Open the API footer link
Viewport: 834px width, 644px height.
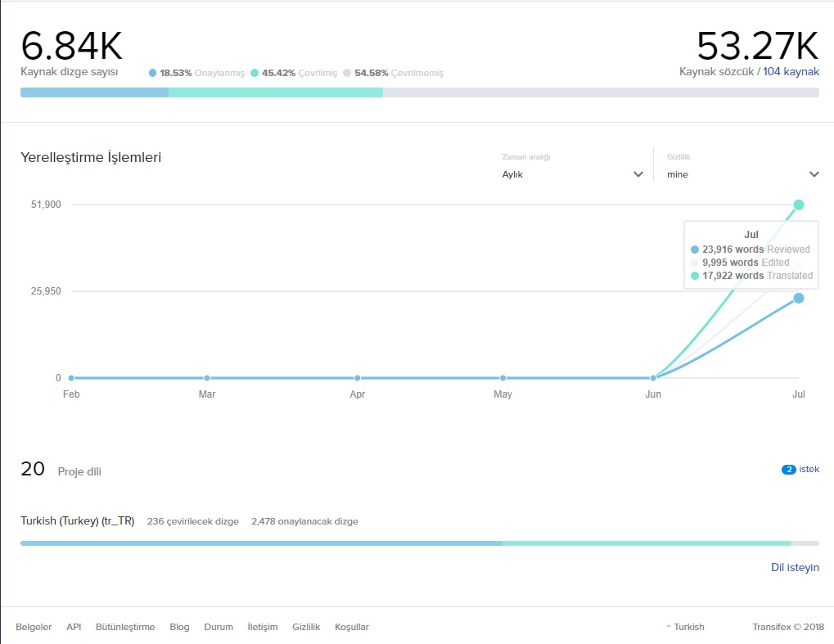pyautogui.click(x=74, y=627)
